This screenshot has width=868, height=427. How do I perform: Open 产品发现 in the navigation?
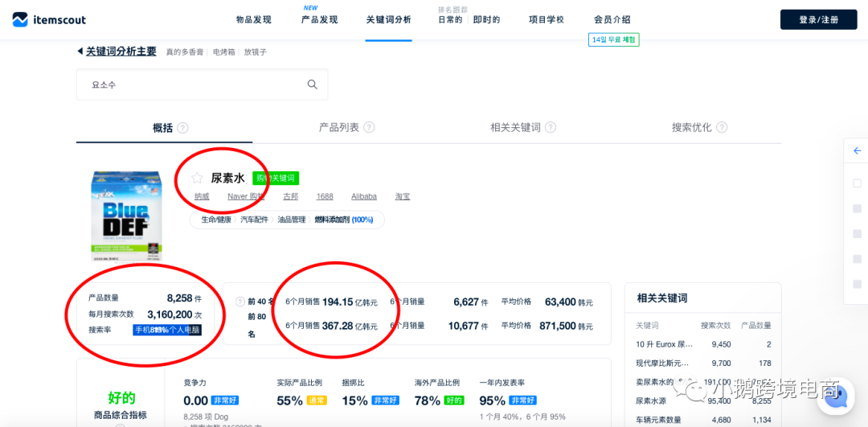click(x=319, y=20)
